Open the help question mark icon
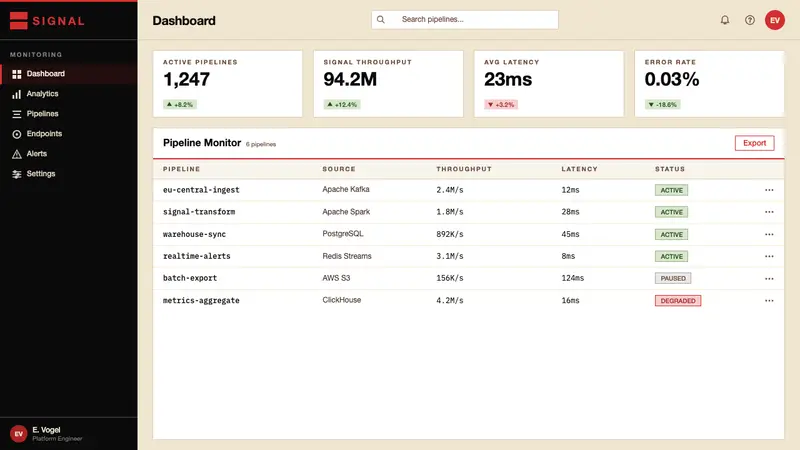This screenshot has width=800, height=450. (749, 20)
